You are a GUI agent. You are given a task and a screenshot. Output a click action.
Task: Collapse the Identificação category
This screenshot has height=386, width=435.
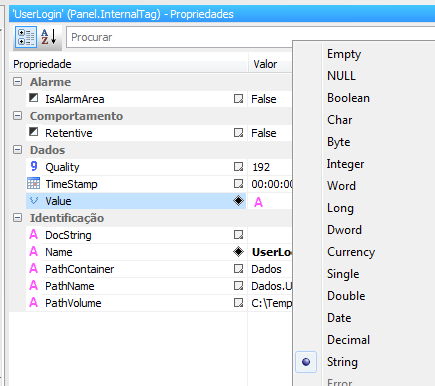[x=18, y=218]
